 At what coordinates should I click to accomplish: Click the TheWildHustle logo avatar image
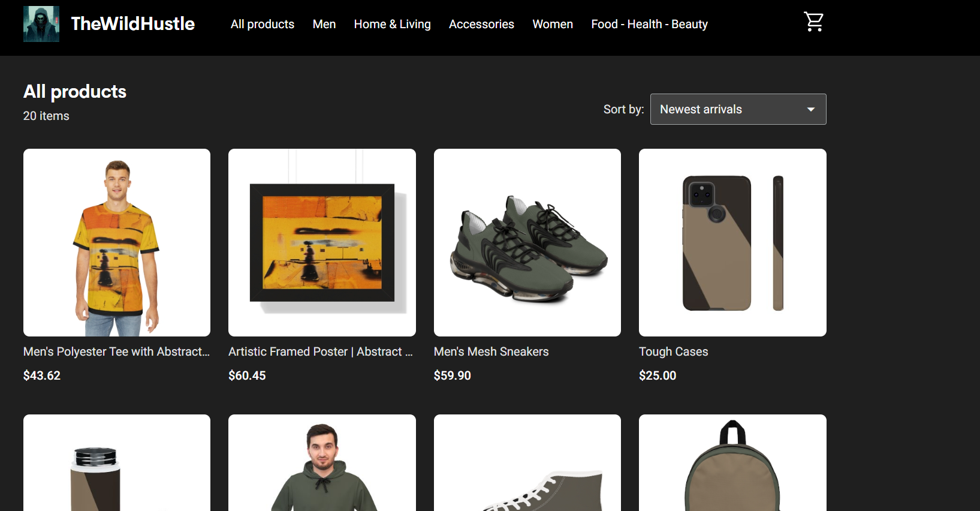click(x=41, y=24)
